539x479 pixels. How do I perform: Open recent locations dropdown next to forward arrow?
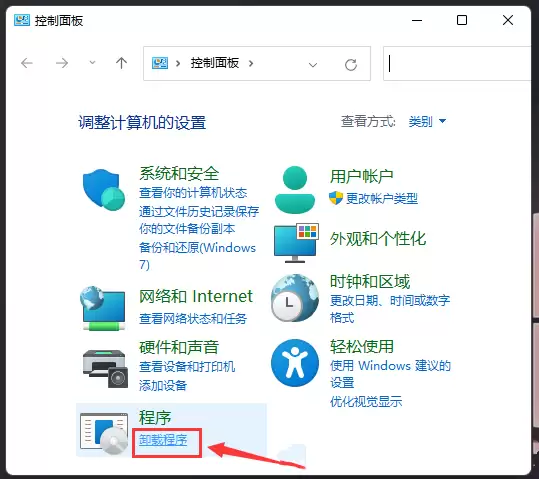pos(92,63)
